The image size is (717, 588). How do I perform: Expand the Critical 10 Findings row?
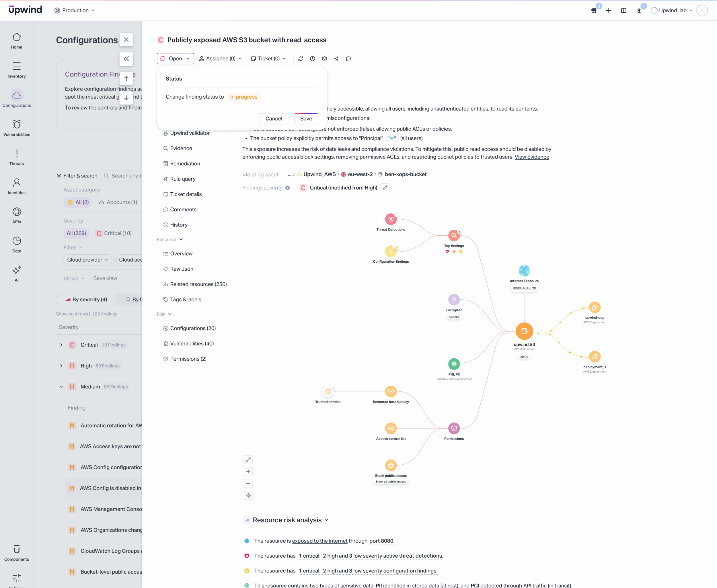(61, 345)
